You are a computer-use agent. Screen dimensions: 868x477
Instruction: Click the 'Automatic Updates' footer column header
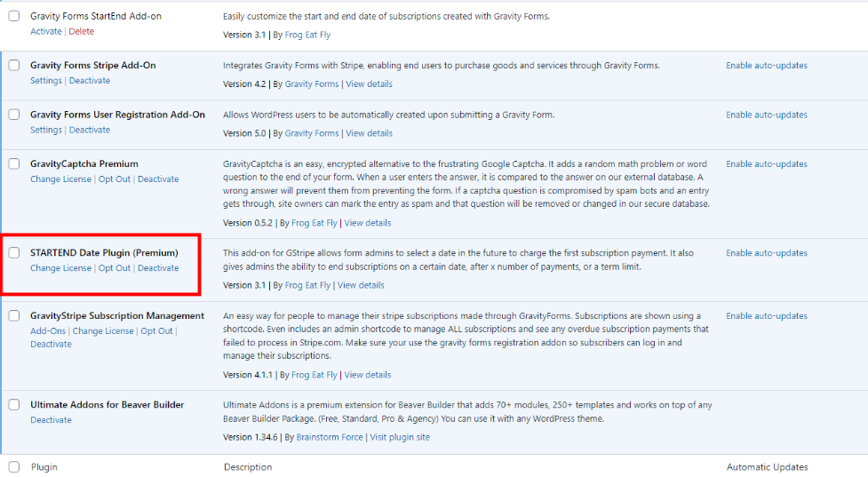coord(768,467)
